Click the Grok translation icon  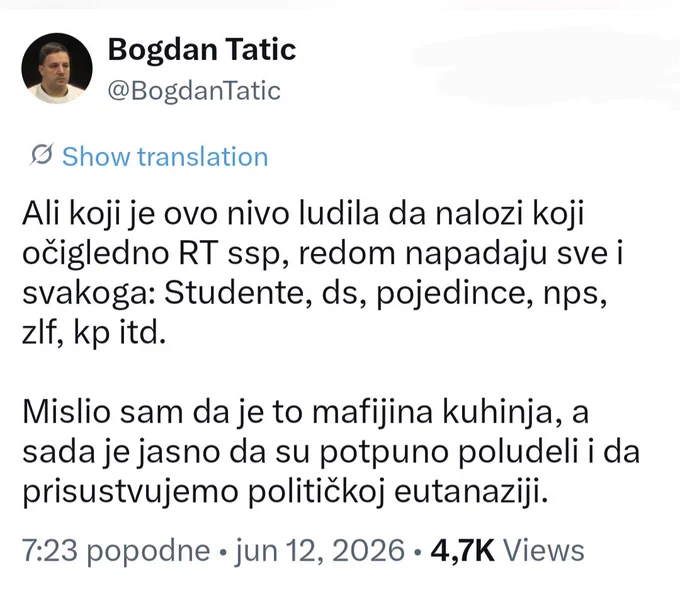pos(42,155)
